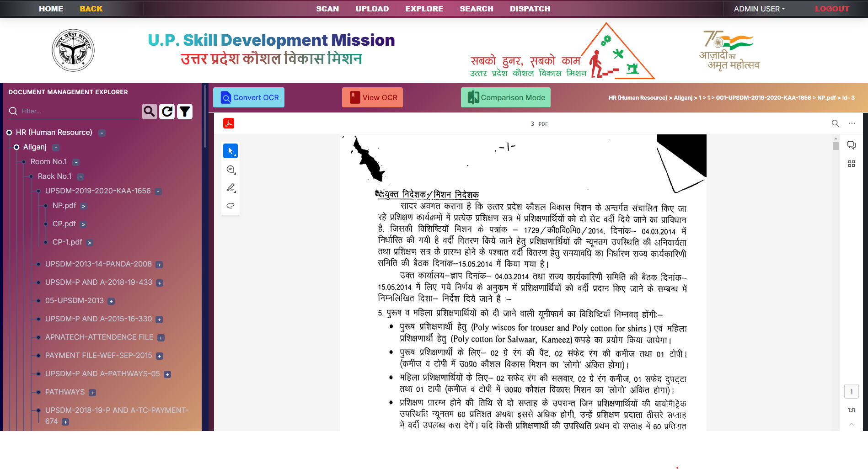Expand the CP.pdf arrow
The width and height of the screenshot is (868, 469).
[x=83, y=224]
